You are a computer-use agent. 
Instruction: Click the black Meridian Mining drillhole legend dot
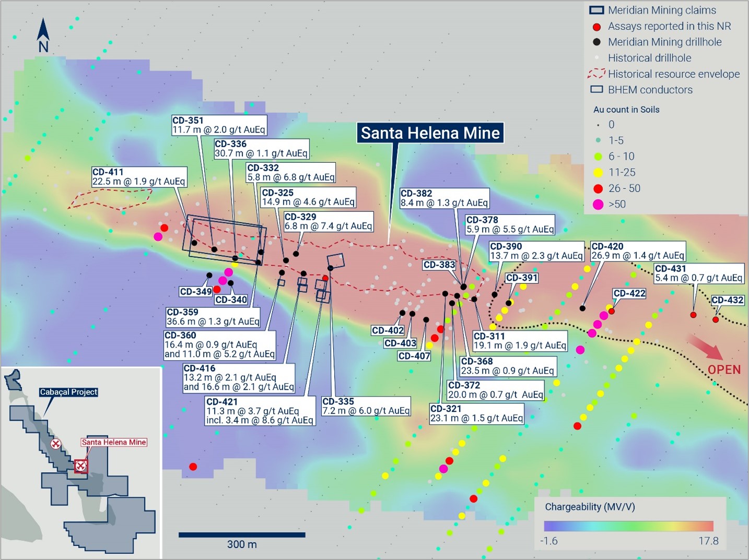tap(597, 42)
